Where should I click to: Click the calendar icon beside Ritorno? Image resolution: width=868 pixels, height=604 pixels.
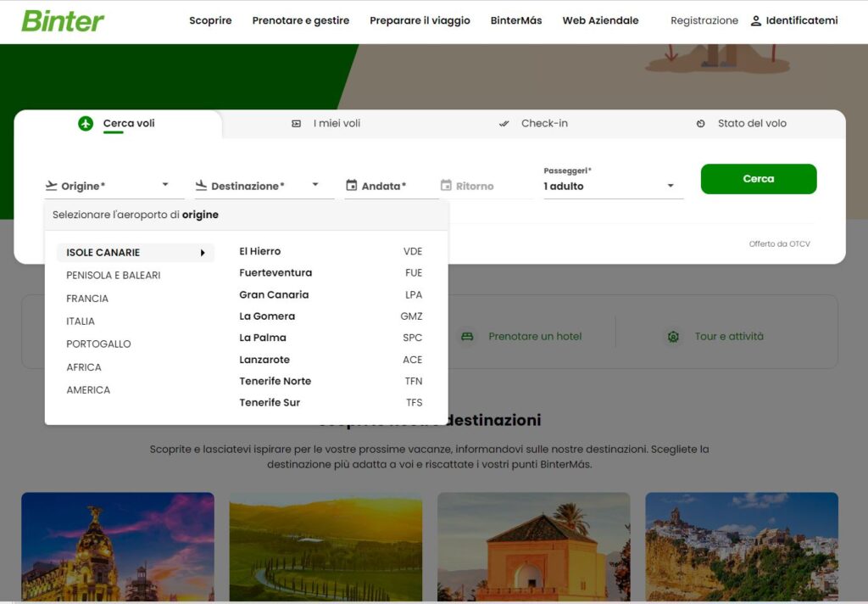[446, 185]
